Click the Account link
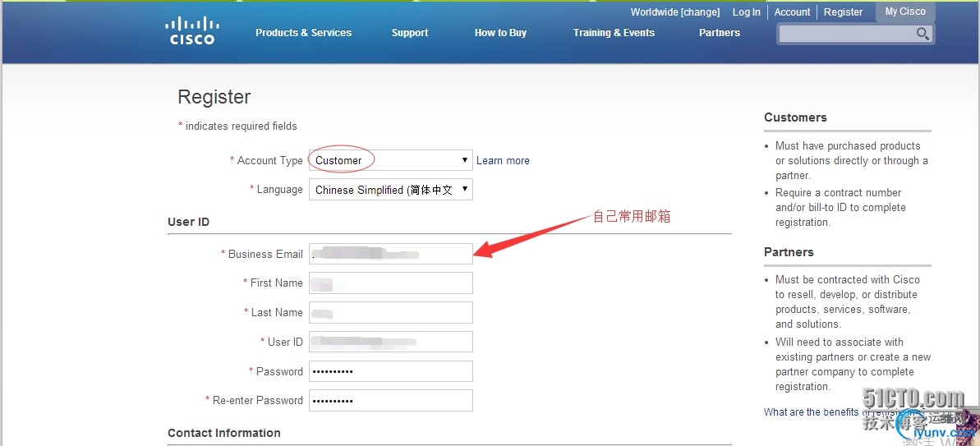980x446 pixels. click(792, 11)
